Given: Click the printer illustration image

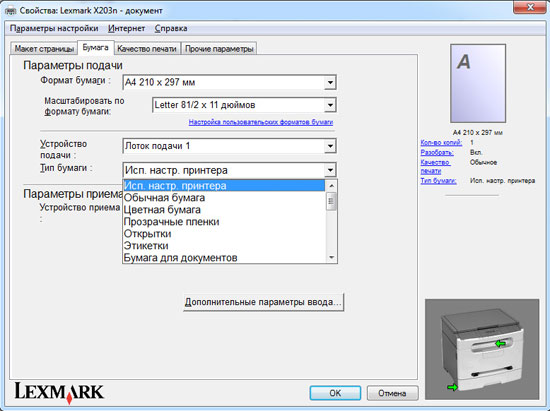Looking at the screenshot, I should [x=482, y=349].
